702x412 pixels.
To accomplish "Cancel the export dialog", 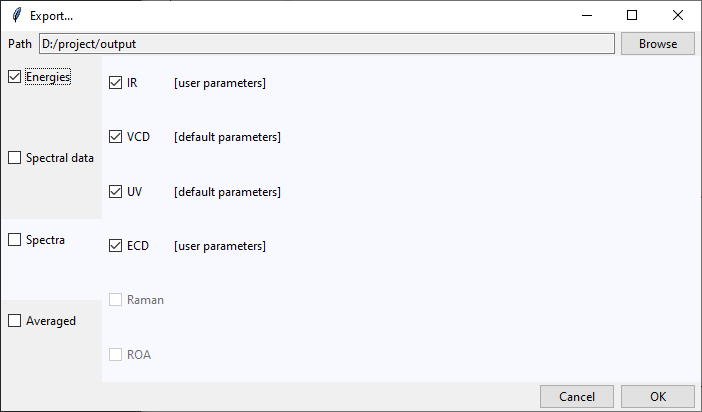I will 577,396.
